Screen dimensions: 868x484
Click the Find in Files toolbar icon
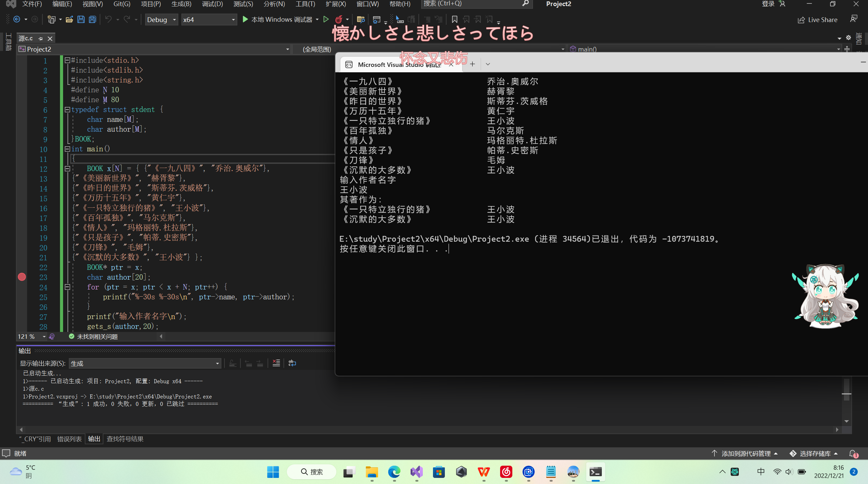(360, 19)
